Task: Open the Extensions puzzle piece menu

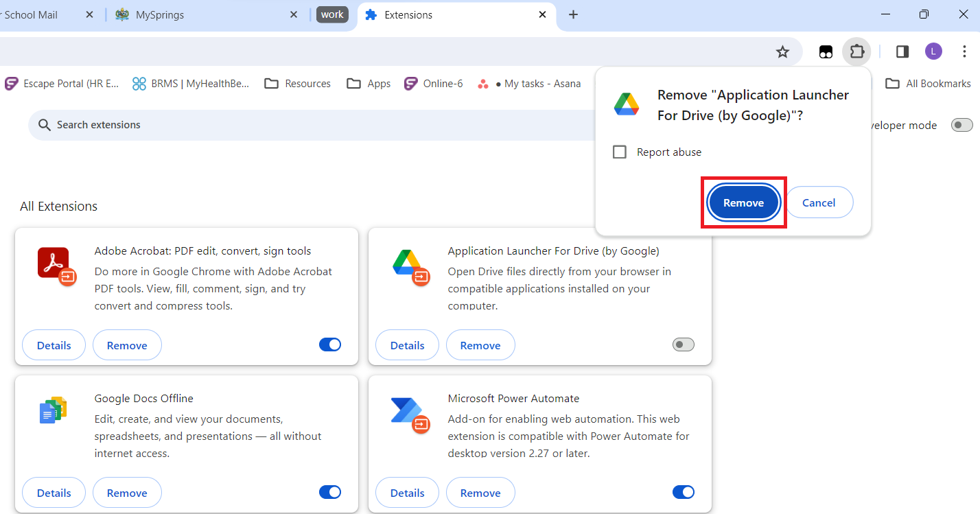Action: pos(856,51)
